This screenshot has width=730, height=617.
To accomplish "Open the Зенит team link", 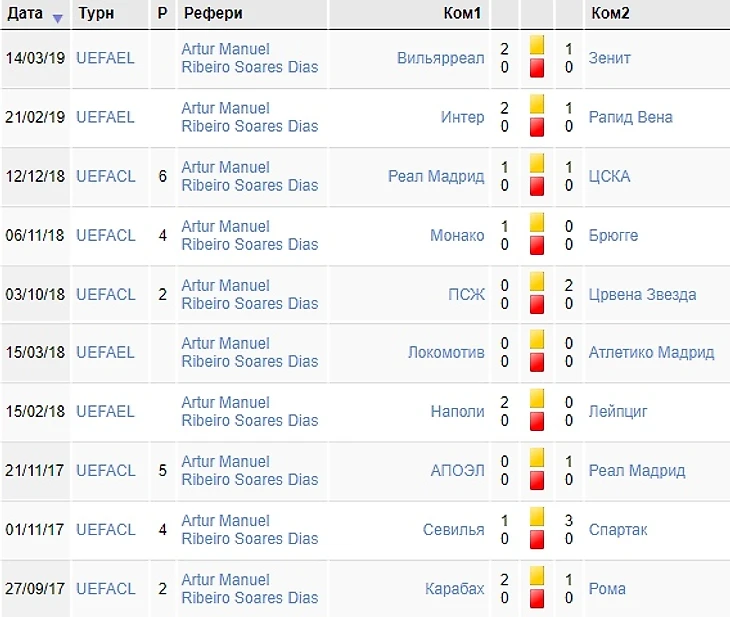I will [610, 58].
